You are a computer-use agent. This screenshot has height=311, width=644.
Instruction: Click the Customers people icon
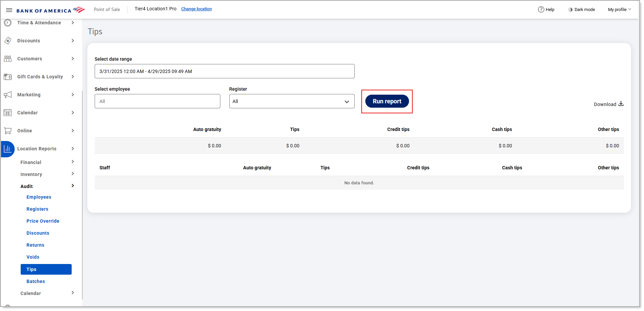pyautogui.click(x=8, y=59)
